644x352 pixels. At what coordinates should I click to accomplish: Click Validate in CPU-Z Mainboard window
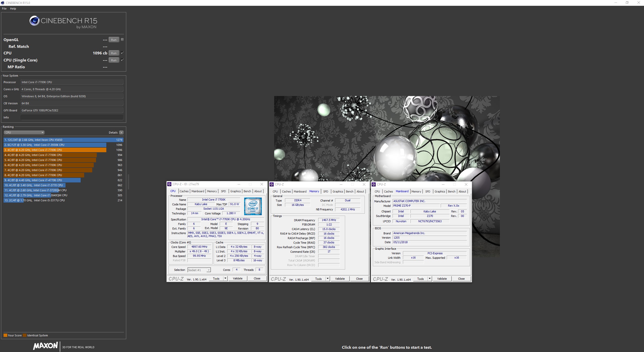pyautogui.click(x=442, y=279)
